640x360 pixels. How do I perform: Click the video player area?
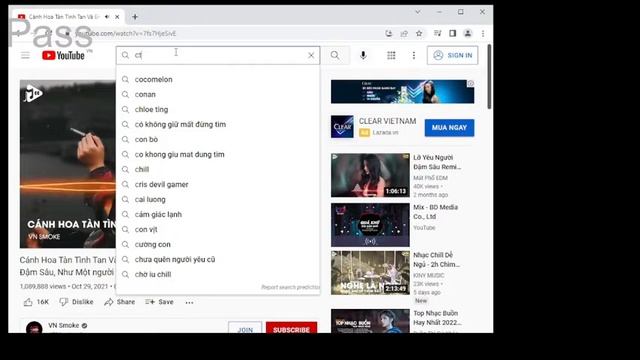click(68, 164)
